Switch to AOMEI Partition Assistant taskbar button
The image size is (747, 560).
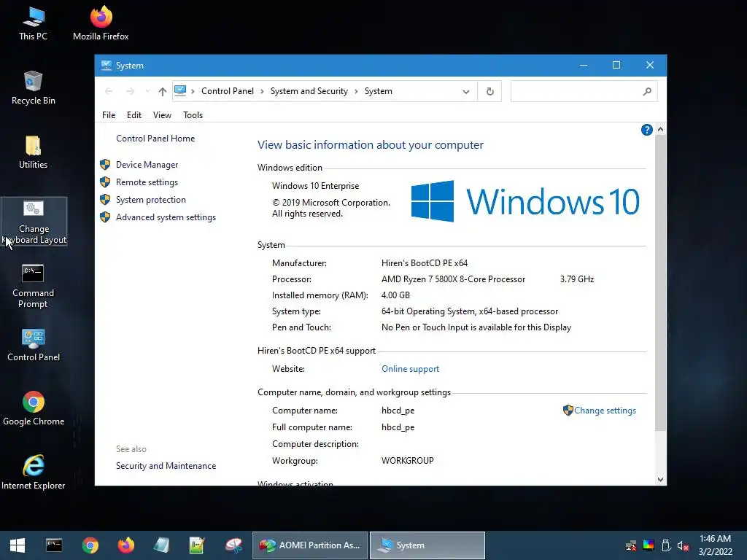(x=309, y=545)
